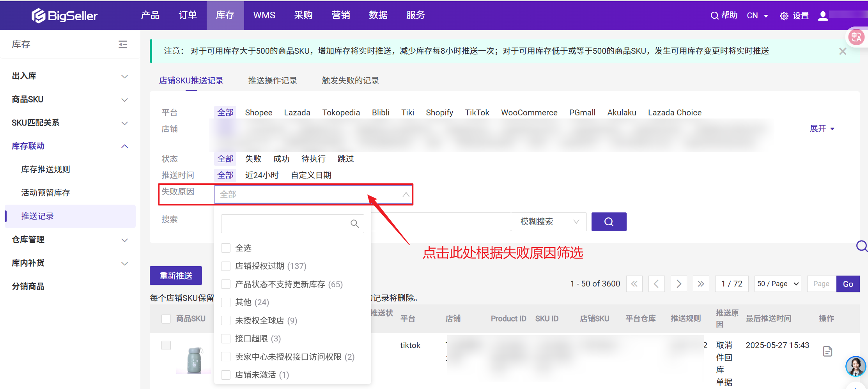Image resolution: width=868 pixels, height=389 pixels.
Task: Collapse the 库存 sidebar menu icon
Action: point(123,44)
